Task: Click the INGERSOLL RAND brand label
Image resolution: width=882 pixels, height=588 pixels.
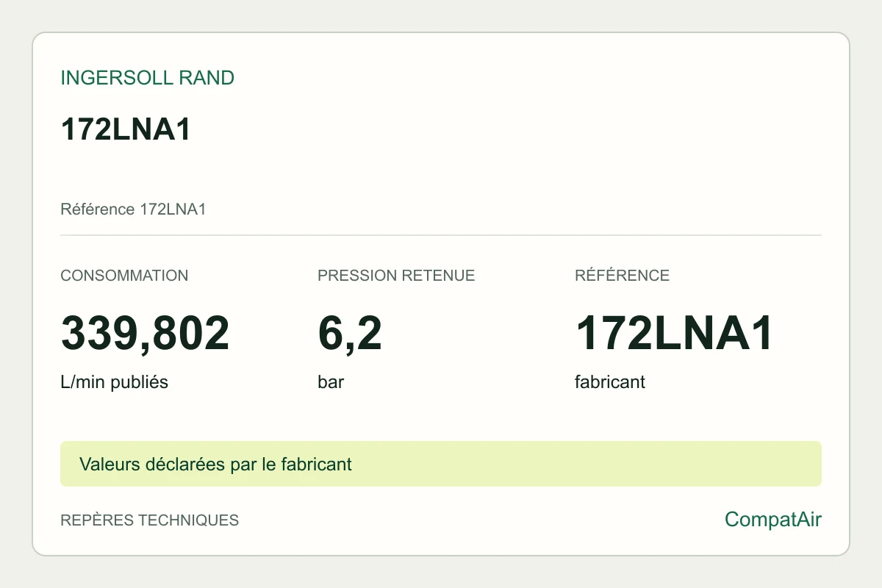Action: [147, 78]
